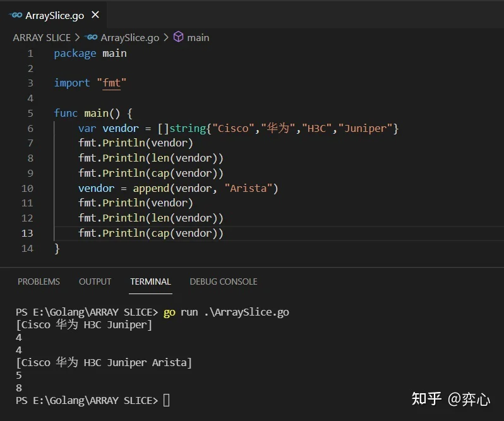Click the terminal cursor at the last prompt
Screen dimensions: 504x421
coord(166,400)
